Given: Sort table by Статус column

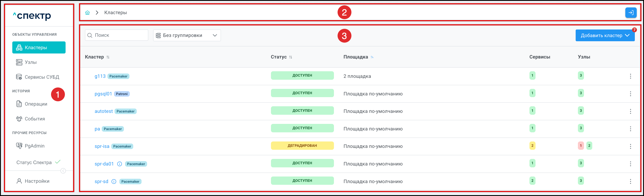Looking at the screenshot, I should (291, 57).
